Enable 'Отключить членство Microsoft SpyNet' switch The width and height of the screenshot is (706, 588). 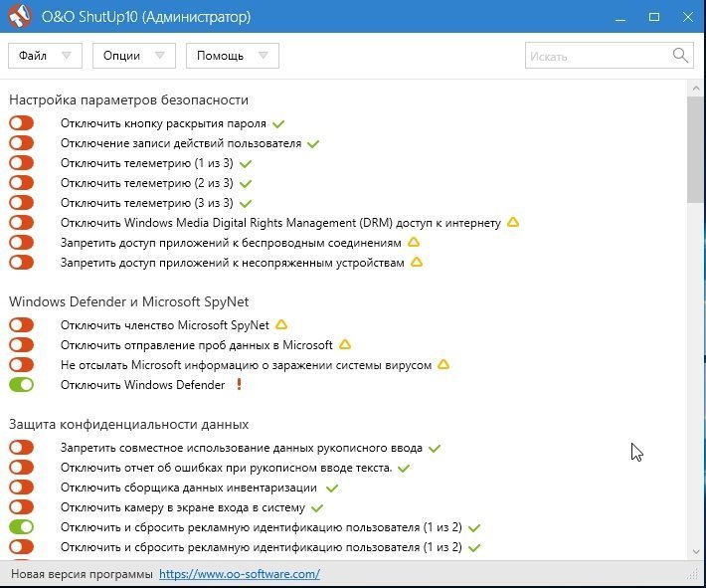click(21, 325)
